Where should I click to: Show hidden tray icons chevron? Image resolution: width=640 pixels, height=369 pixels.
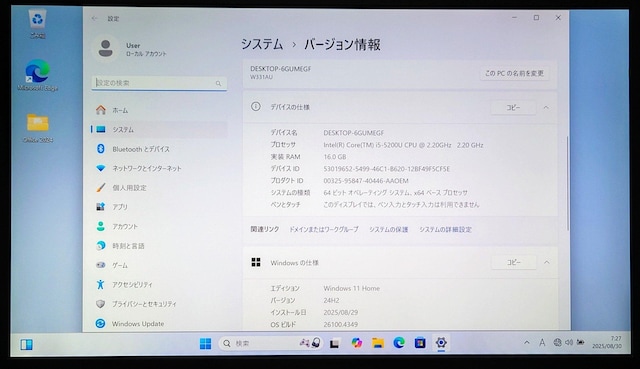point(527,343)
